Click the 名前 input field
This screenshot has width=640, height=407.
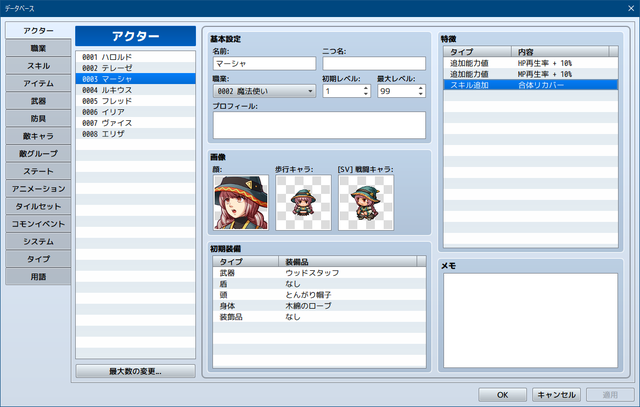coord(264,64)
